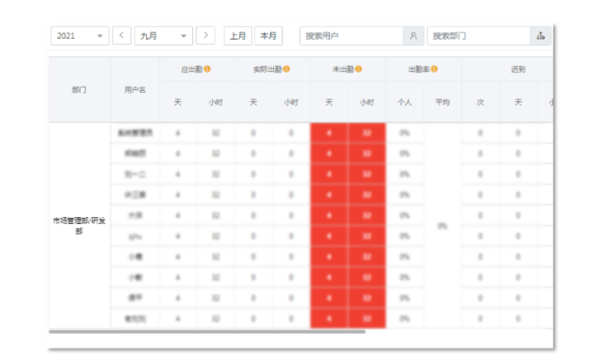Focus the 搜索部门 search field
The height and width of the screenshot is (364, 601).
[478, 36]
